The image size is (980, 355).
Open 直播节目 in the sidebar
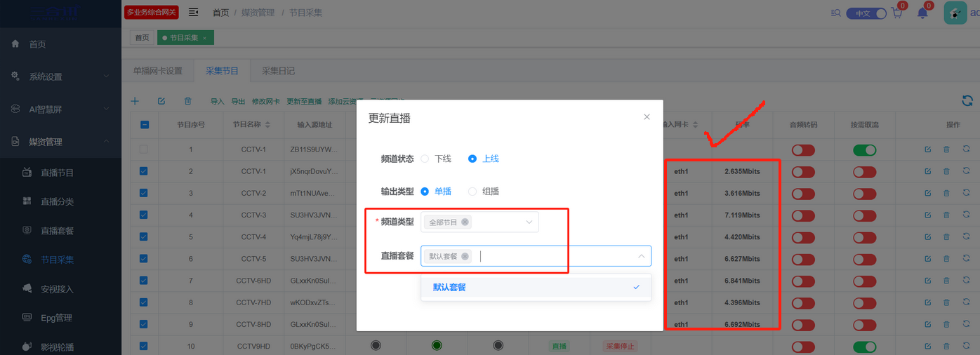point(57,173)
